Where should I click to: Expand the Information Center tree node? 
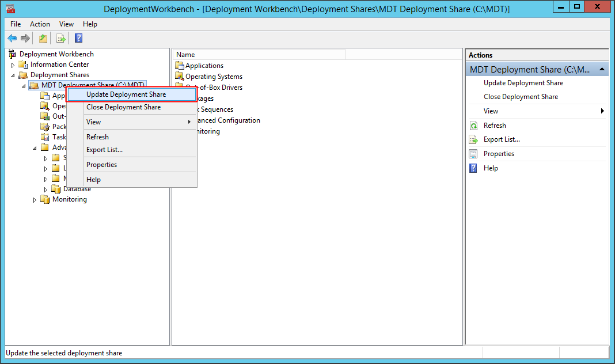pos(13,65)
